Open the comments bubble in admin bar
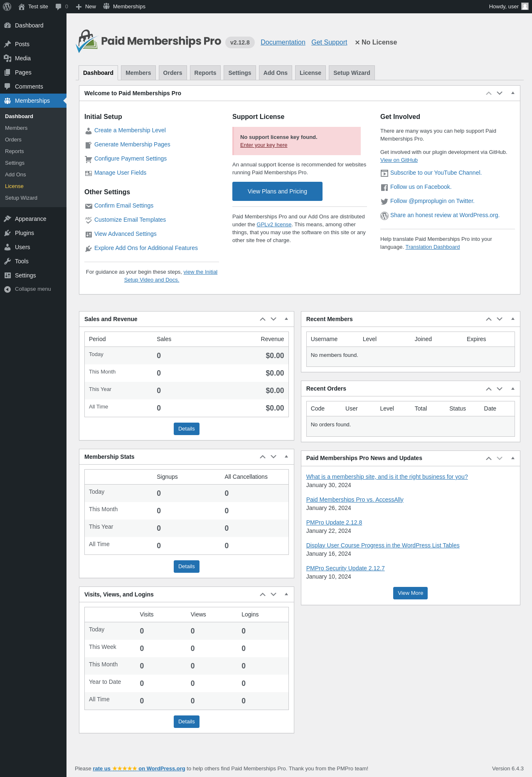The width and height of the screenshot is (532, 777). 59,7
